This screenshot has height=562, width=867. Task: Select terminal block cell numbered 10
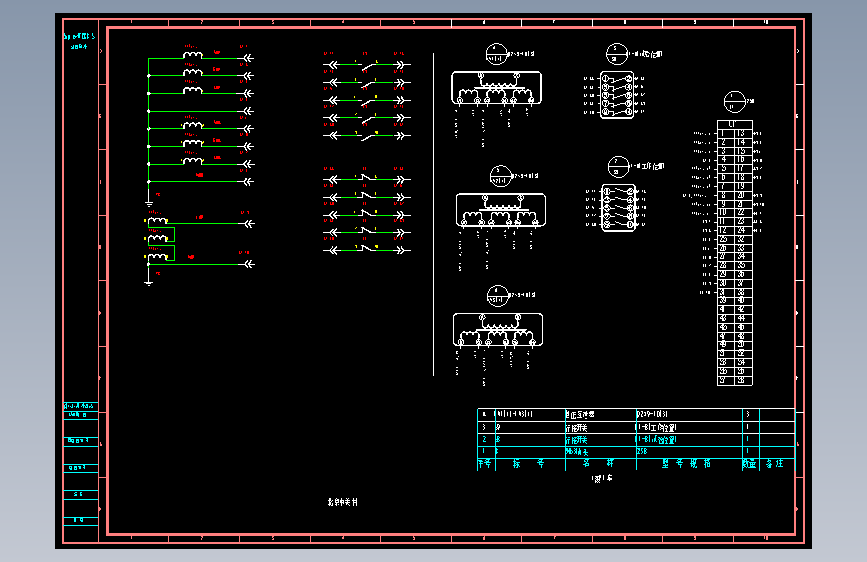[x=725, y=212]
